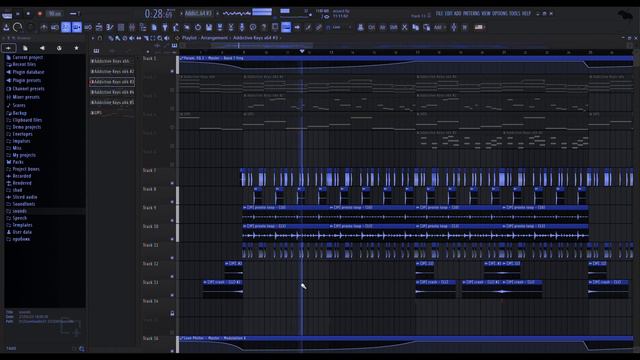Toggle the Ctrl modifier button

click(x=371, y=27)
